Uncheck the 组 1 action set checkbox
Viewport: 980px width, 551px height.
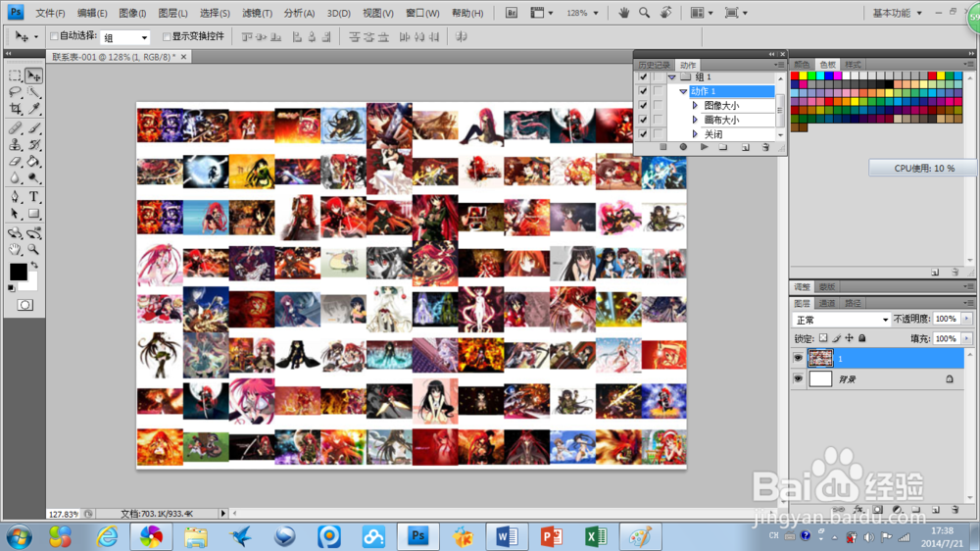(643, 76)
